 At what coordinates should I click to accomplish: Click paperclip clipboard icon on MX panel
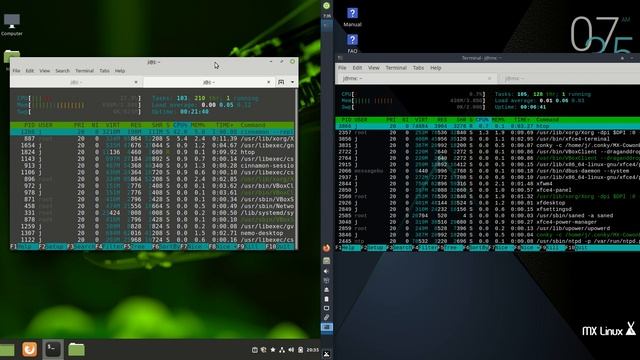click(x=327, y=318)
